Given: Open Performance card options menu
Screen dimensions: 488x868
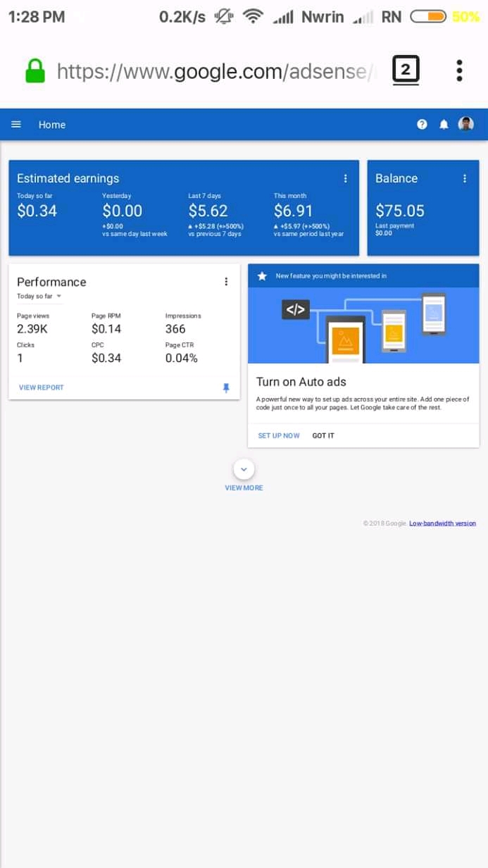Looking at the screenshot, I should 226,282.
